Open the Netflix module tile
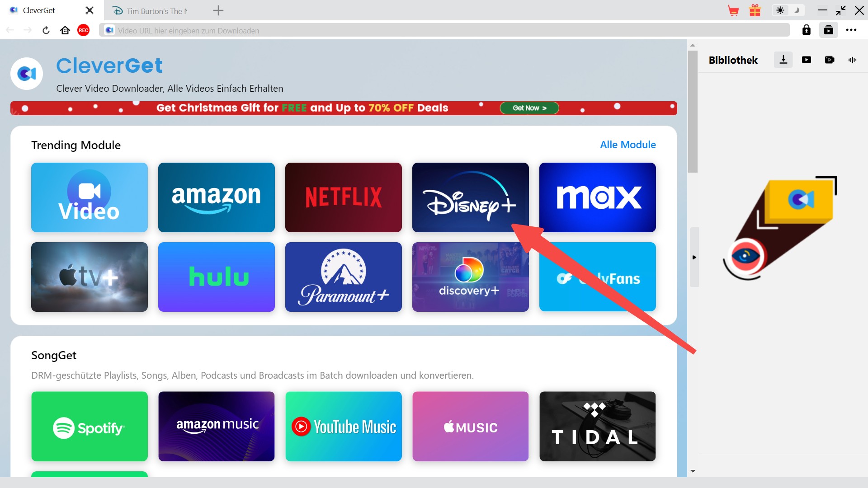 coord(344,197)
